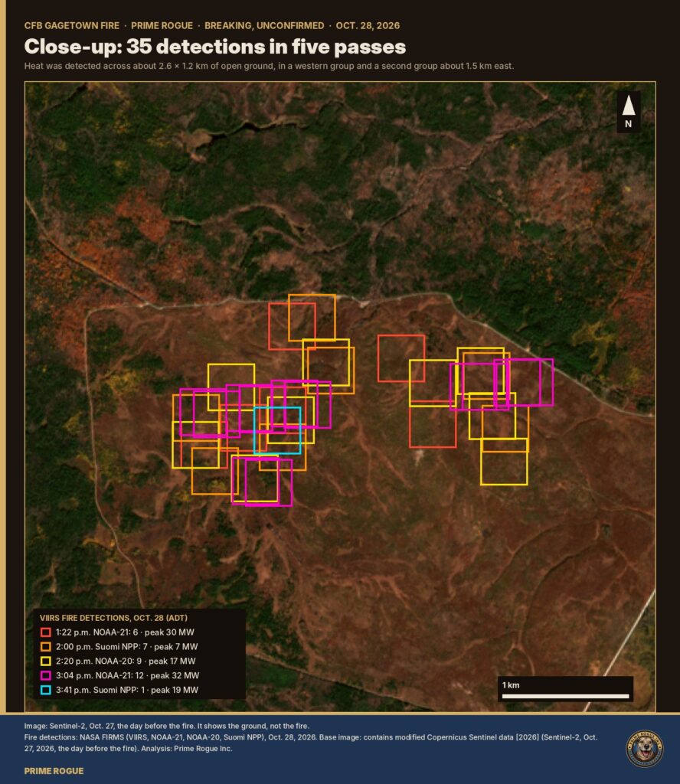The image size is (680, 784).
Task: Click the subtitle starting 'Heat was detected across'
Action: point(269,66)
